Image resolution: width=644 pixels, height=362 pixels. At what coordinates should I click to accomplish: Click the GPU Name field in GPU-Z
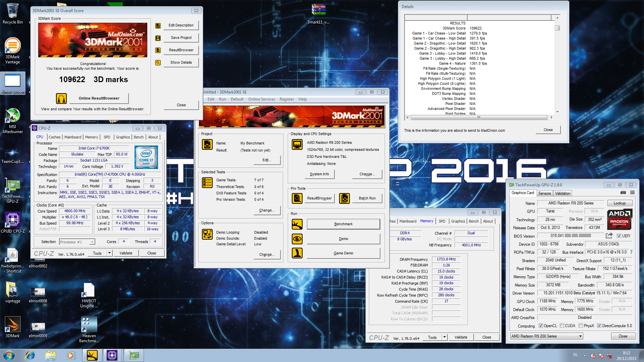click(571, 203)
